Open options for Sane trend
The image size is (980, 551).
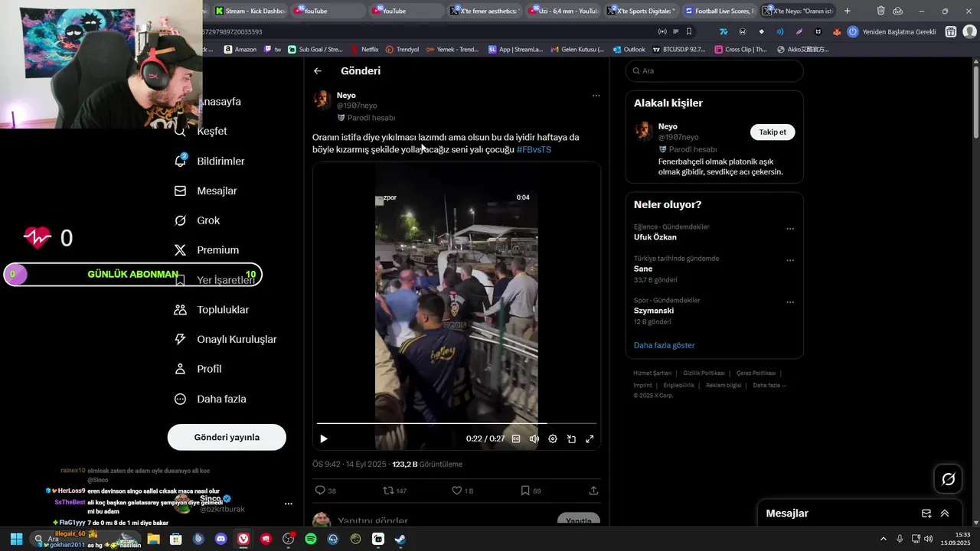coord(790,260)
